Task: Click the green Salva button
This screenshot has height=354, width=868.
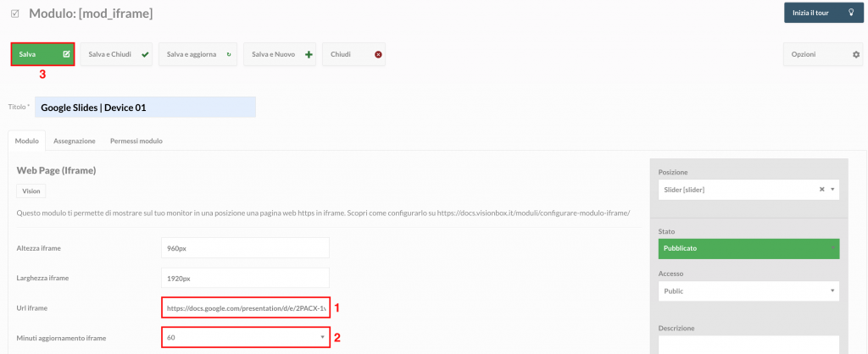Action: coord(42,54)
